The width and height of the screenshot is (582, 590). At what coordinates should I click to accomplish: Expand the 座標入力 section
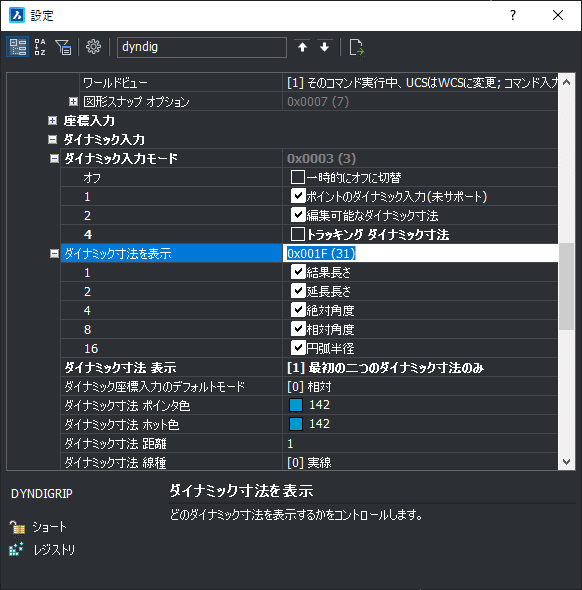pyautogui.click(x=53, y=120)
